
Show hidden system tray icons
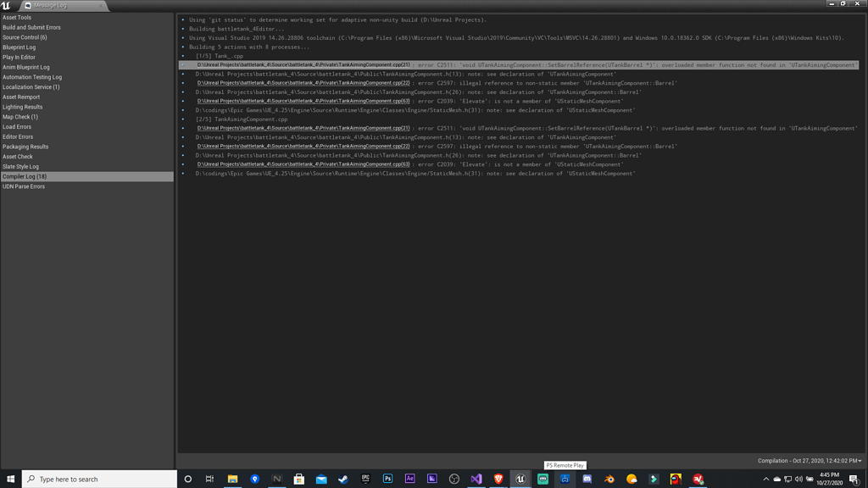point(766,480)
